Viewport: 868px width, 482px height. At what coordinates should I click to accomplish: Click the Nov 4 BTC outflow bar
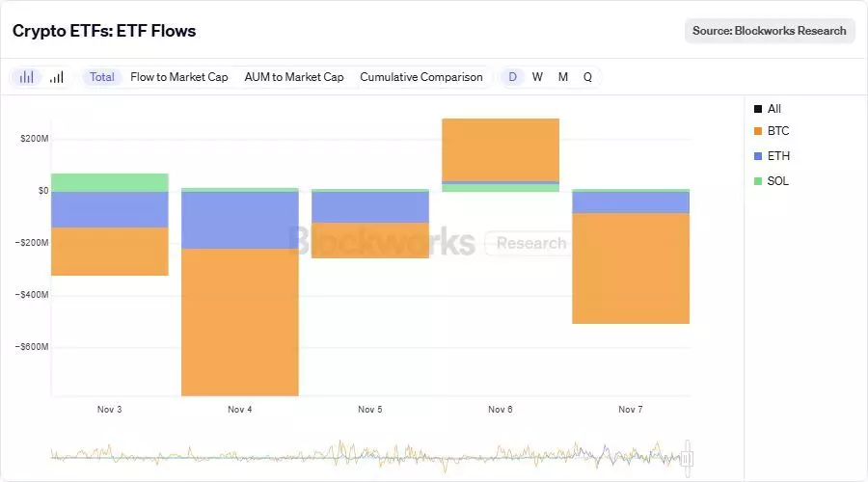(x=240, y=322)
